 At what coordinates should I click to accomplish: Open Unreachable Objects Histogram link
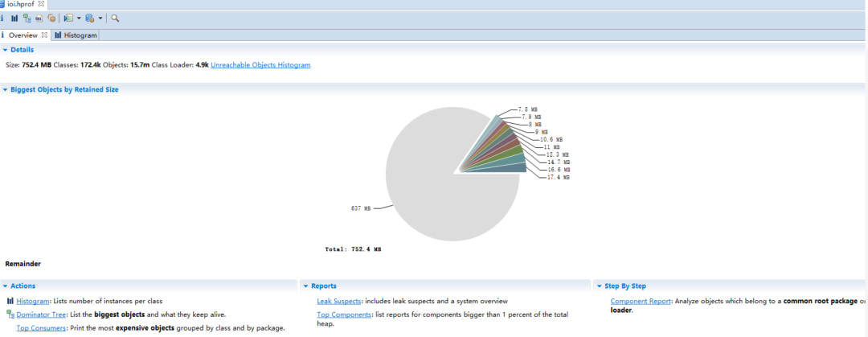click(x=260, y=65)
